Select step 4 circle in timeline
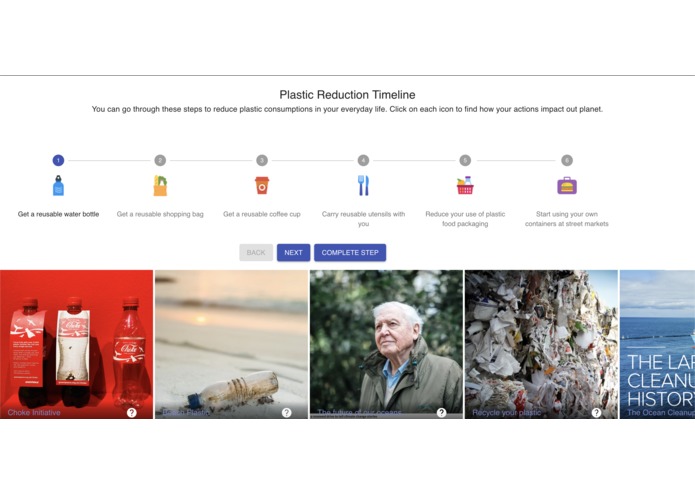 (x=363, y=160)
